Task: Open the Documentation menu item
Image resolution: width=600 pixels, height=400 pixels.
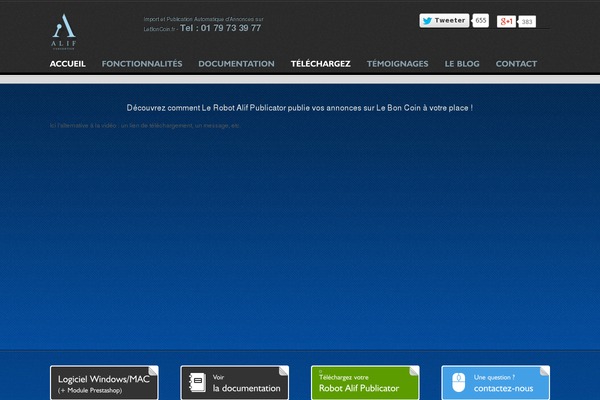Action: (236, 64)
